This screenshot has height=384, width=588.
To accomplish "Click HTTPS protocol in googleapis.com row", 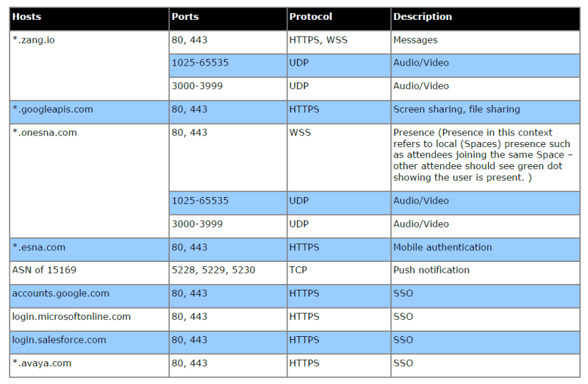I will 339,112.
